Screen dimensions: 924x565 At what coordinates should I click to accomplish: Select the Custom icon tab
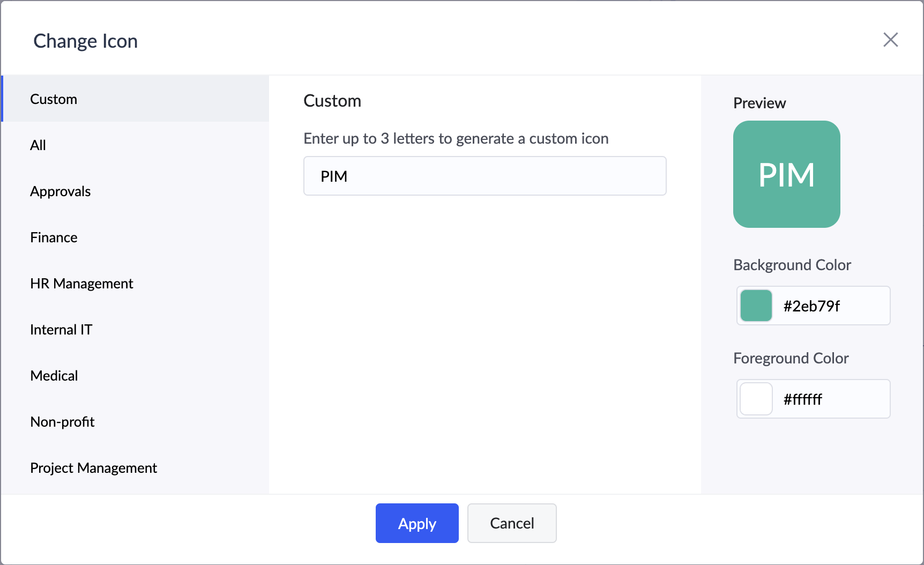coord(54,99)
